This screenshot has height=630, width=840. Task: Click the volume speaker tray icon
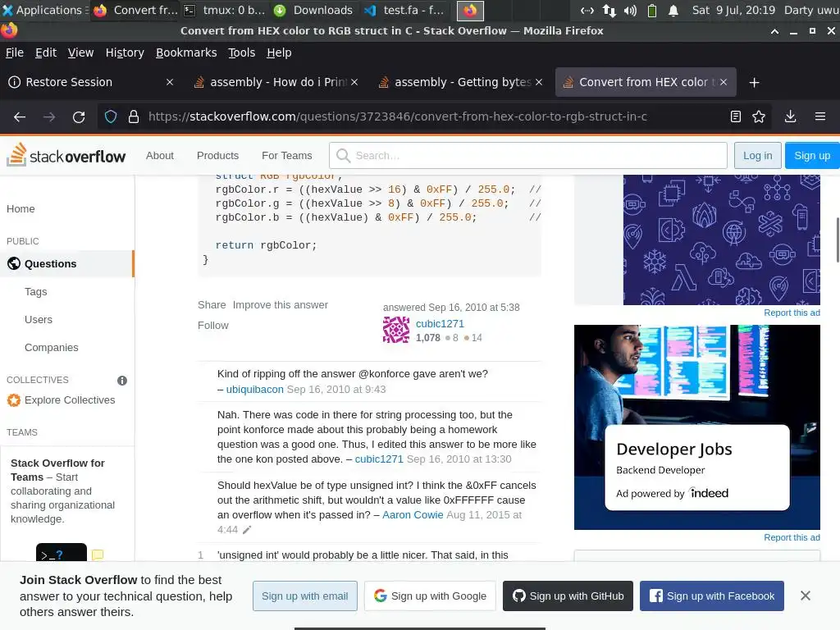(631, 10)
